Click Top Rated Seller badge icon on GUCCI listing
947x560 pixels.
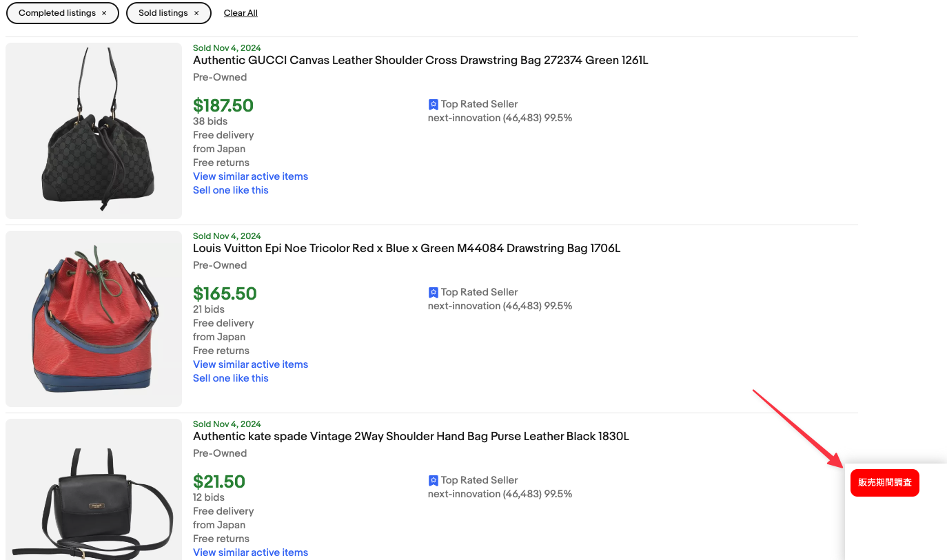pyautogui.click(x=434, y=105)
